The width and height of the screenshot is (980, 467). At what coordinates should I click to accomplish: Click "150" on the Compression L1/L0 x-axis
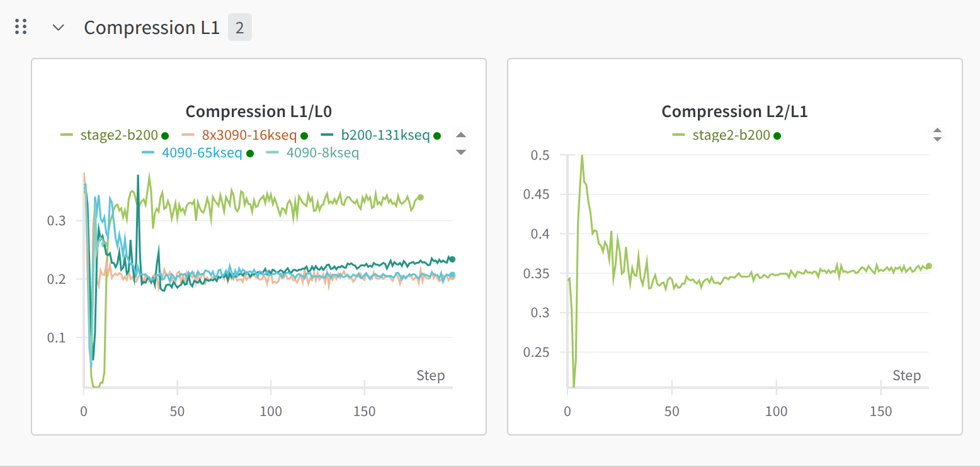[x=365, y=412]
